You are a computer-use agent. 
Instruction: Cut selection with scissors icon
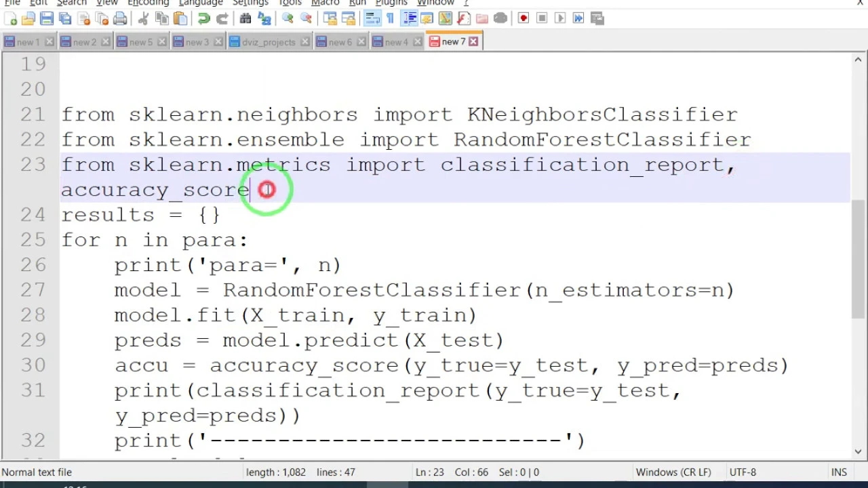coord(143,18)
